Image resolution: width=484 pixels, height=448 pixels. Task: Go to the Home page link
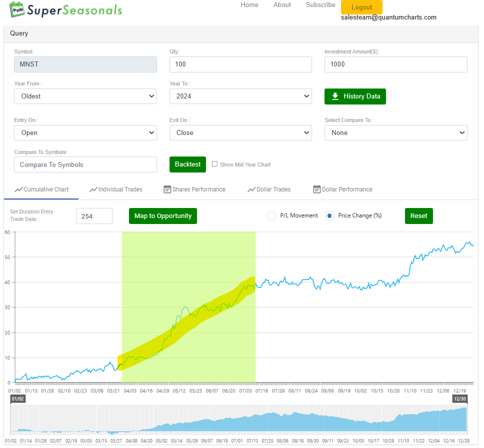(x=249, y=5)
